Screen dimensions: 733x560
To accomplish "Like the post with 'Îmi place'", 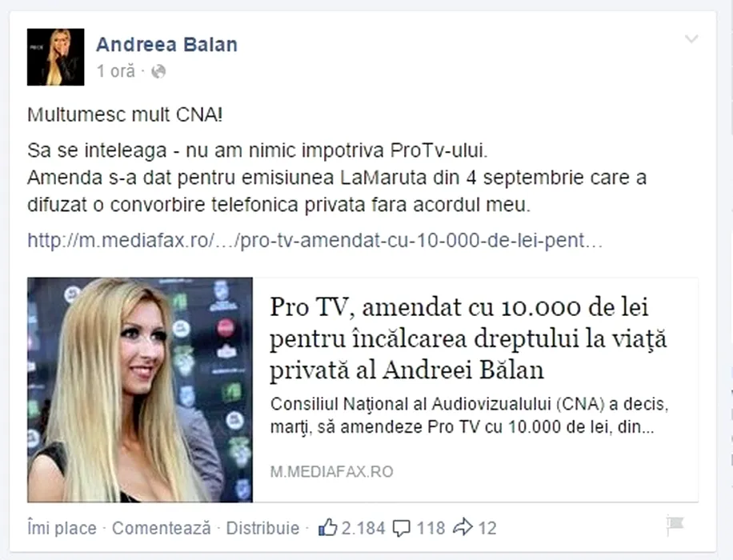I will tap(62, 528).
